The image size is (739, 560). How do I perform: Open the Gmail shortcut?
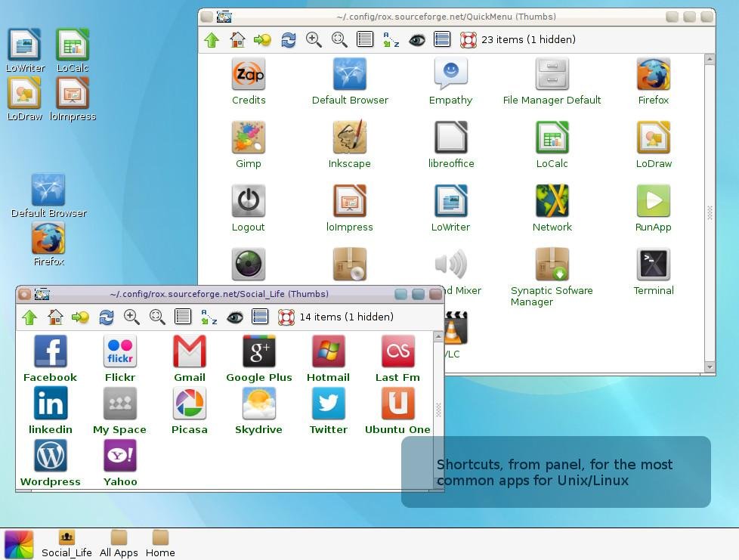(x=190, y=351)
